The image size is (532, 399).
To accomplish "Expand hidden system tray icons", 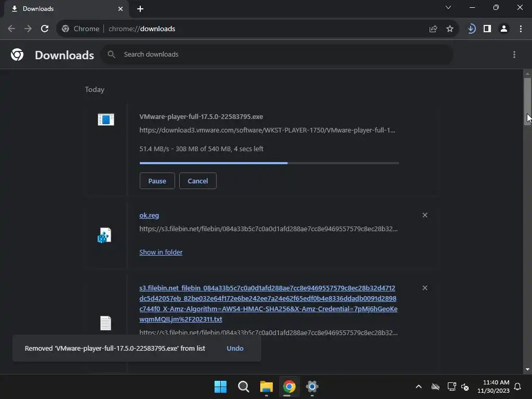I will pyautogui.click(x=419, y=387).
